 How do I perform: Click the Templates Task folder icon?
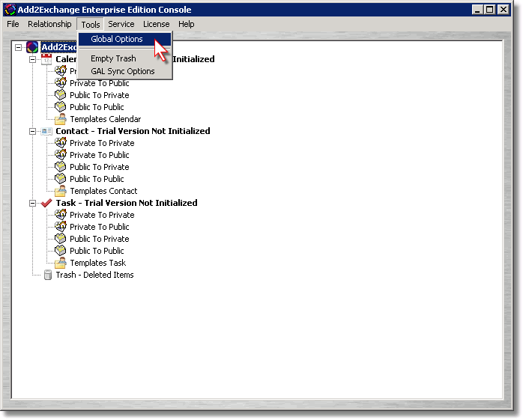tap(61, 263)
